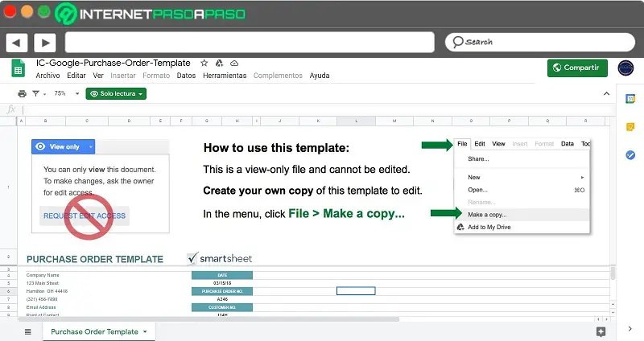The width and height of the screenshot is (644, 341).
Task: Open the Solo lectura dropdown
Action: (x=116, y=93)
